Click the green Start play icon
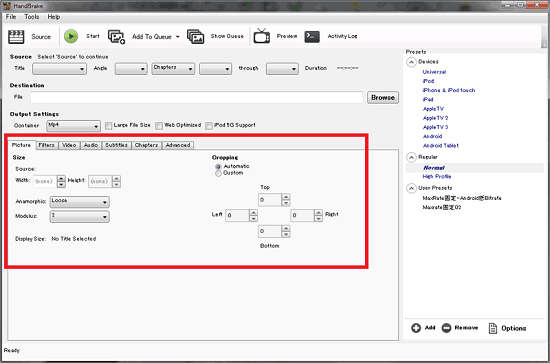 point(71,36)
